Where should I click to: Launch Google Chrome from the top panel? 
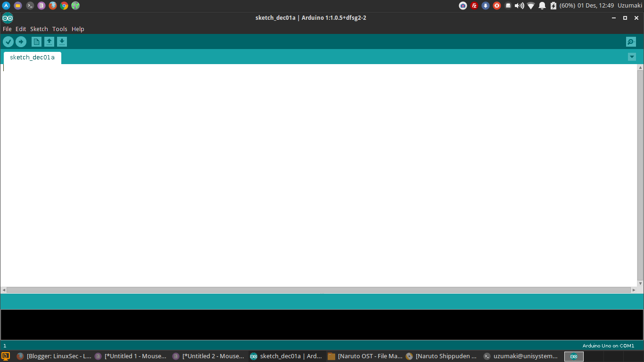(x=63, y=5)
